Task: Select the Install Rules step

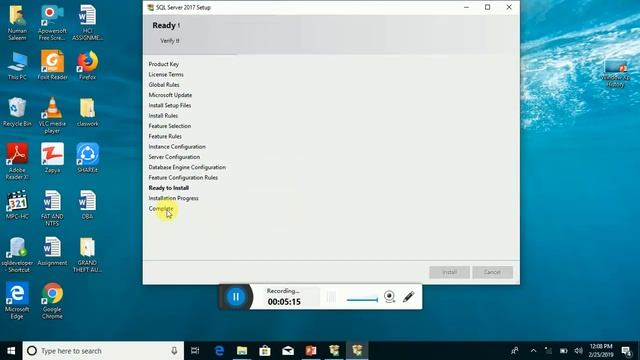Action: (x=163, y=116)
